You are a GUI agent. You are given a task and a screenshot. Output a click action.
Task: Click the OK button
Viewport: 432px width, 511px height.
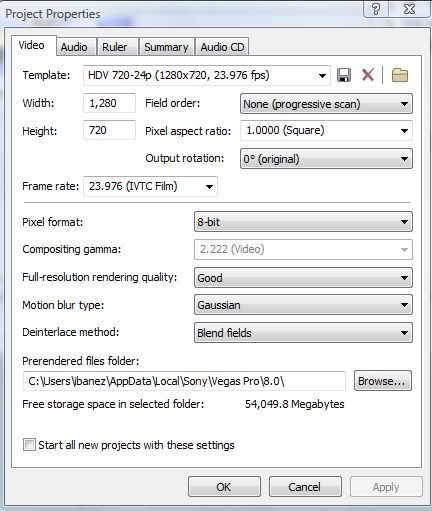pyautogui.click(x=224, y=487)
